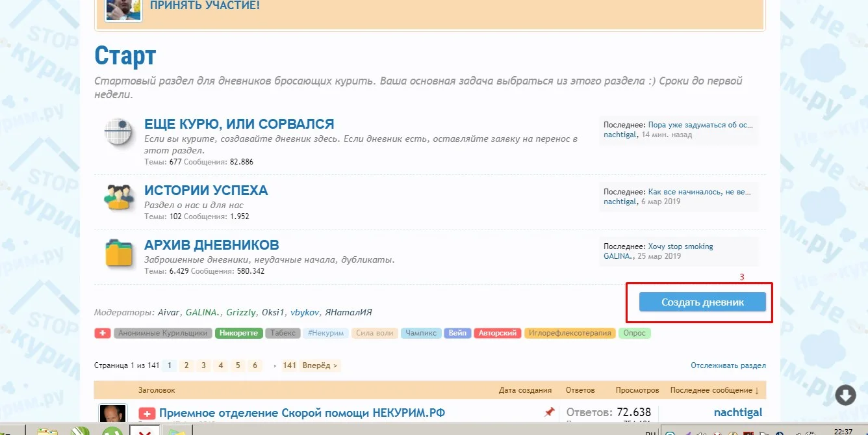868x435 pixels.
Task: Go to page 5 in pagination
Action: click(238, 365)
